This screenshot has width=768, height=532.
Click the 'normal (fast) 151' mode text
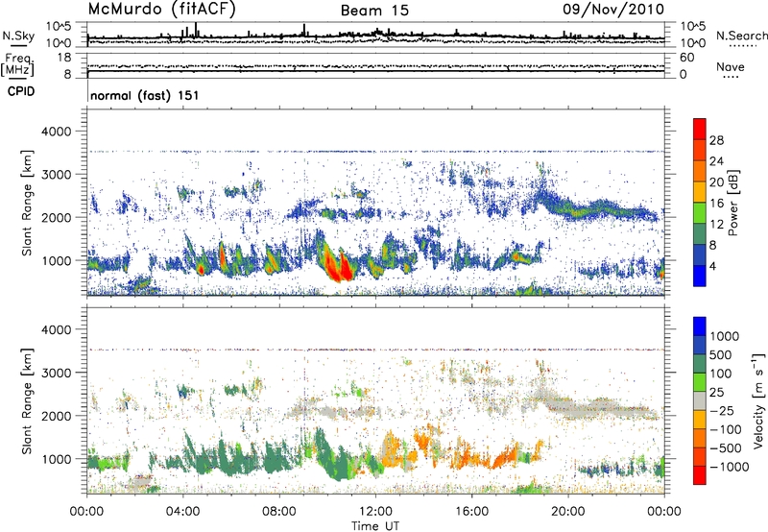point(145,95)
